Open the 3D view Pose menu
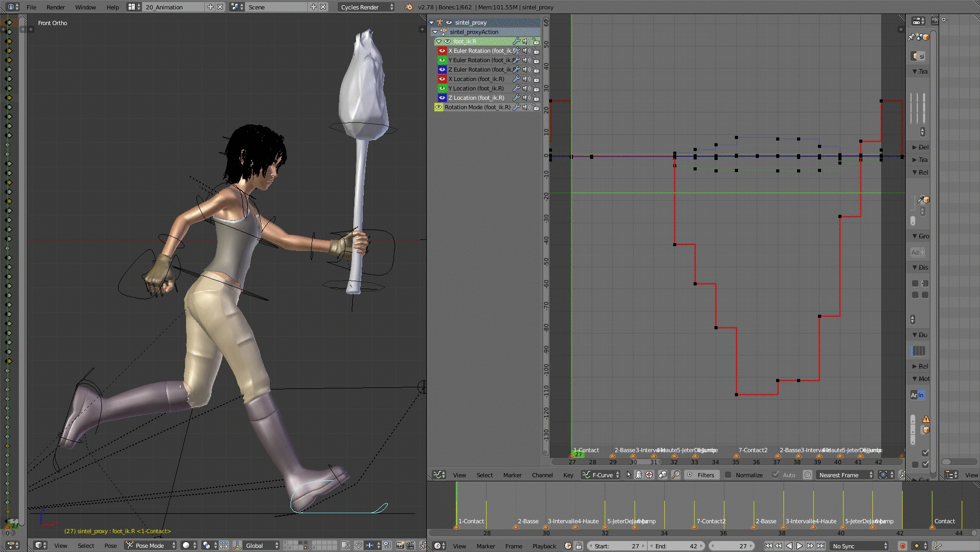This screenshot has width=980, height=552. [111, 546]
